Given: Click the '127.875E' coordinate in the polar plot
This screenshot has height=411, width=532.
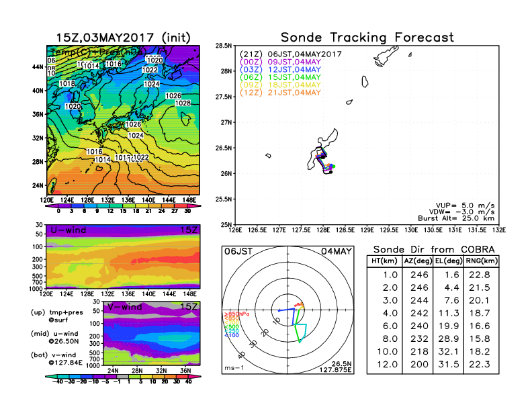Looking at the screenshot, I should click(335, 370).
